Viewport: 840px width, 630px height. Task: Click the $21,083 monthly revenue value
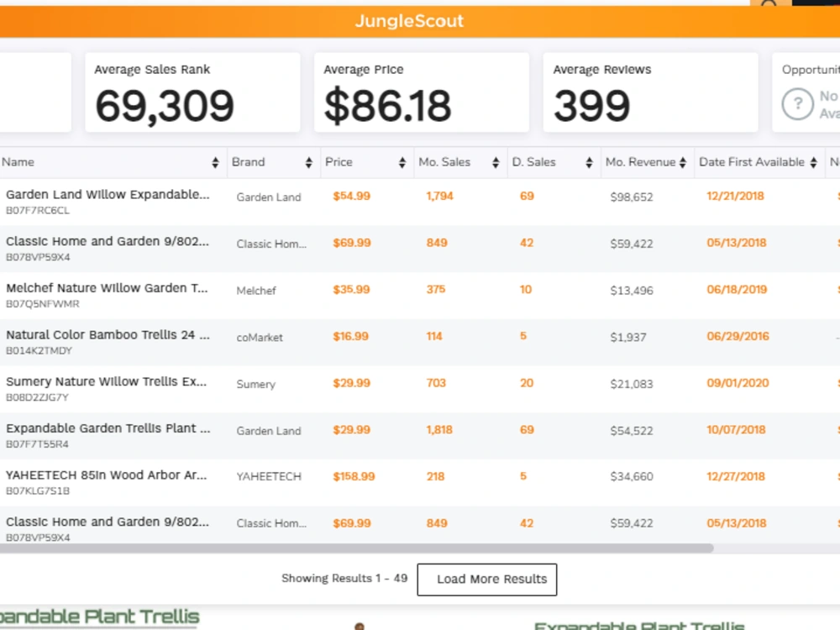tap(632, 384)
